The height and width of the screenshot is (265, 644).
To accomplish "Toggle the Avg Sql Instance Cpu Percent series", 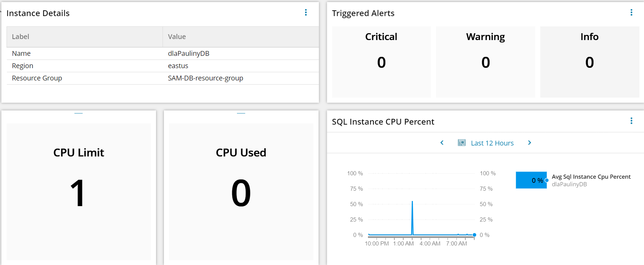I will (x=591, y=177).
